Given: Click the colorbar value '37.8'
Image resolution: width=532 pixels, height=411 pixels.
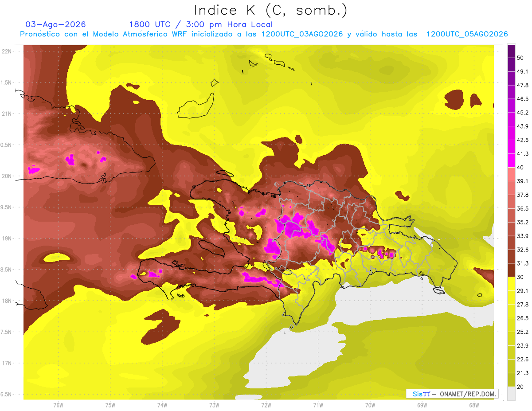Looking at the screenshot, I should tap(523, 195).
